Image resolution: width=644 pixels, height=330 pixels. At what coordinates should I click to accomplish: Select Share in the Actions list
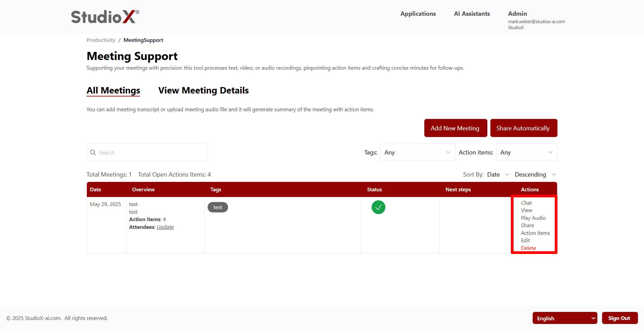(x=527, y=225)
